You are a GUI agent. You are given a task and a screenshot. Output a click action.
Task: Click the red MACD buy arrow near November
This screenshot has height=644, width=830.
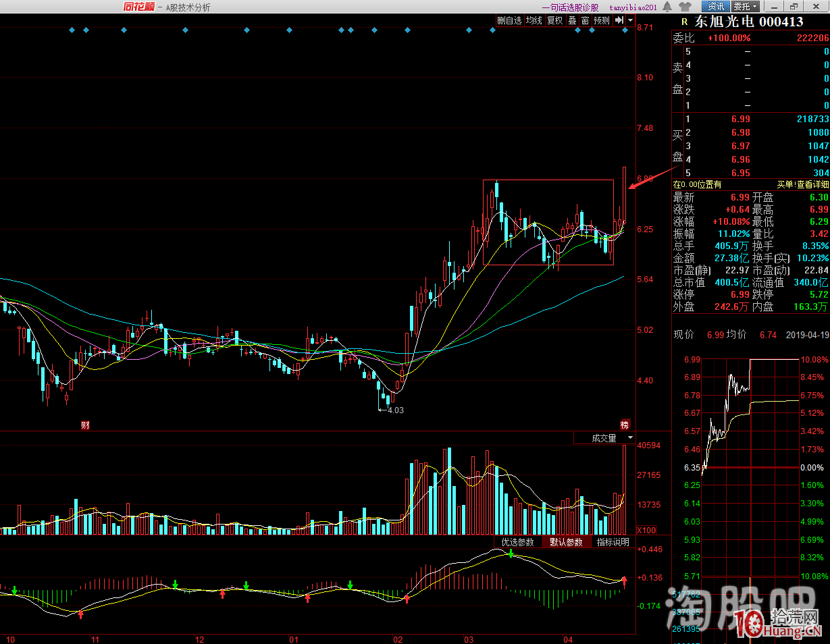(x=80, y=614)
